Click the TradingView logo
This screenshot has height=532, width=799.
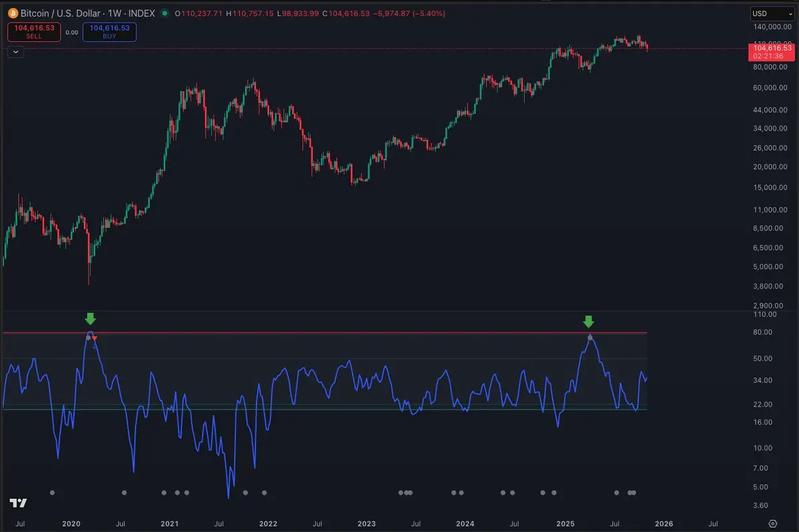[x=18, y=503]
